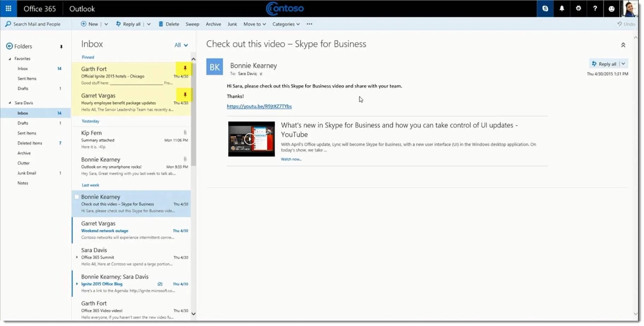Image resolution: width=644 pixels, height=326 pixels.
Task: Open Kip Fern Summary attached message
Action: [131, 140]
